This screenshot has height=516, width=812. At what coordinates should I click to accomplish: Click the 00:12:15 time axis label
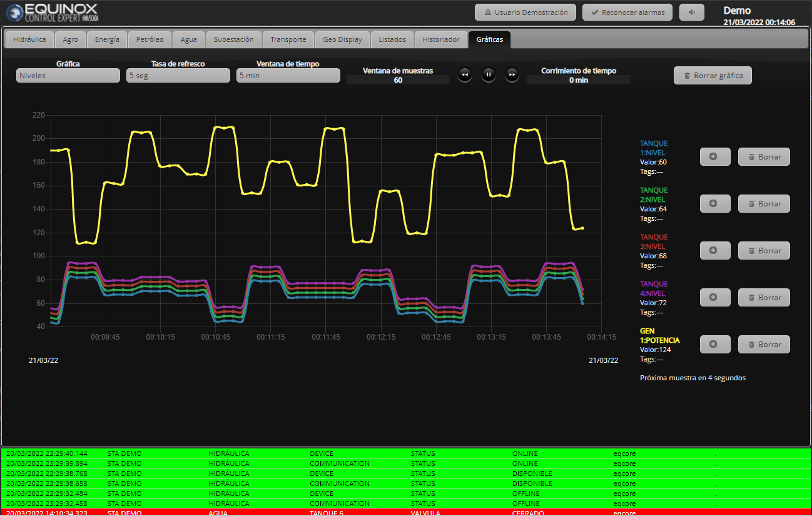381,336
